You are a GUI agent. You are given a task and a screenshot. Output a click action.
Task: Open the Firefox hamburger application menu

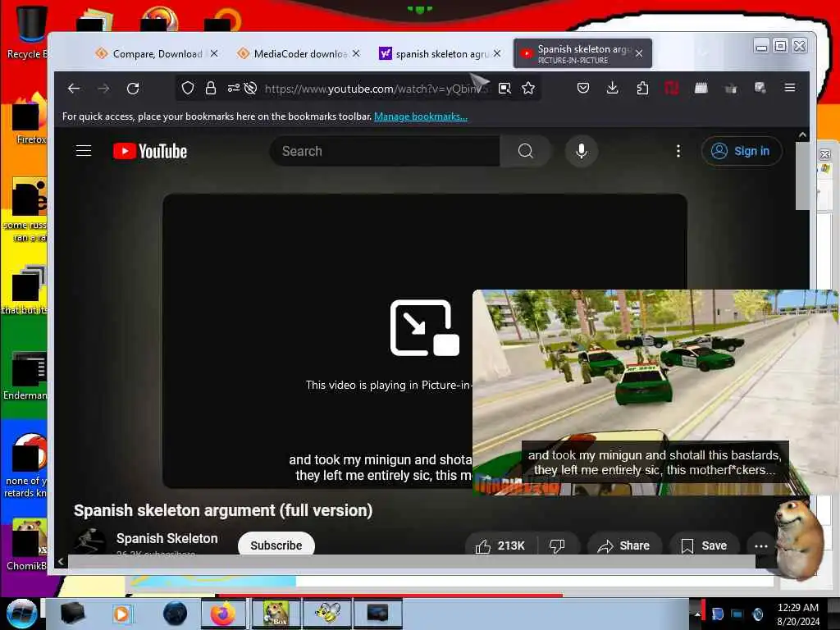[x=790, y=87]
